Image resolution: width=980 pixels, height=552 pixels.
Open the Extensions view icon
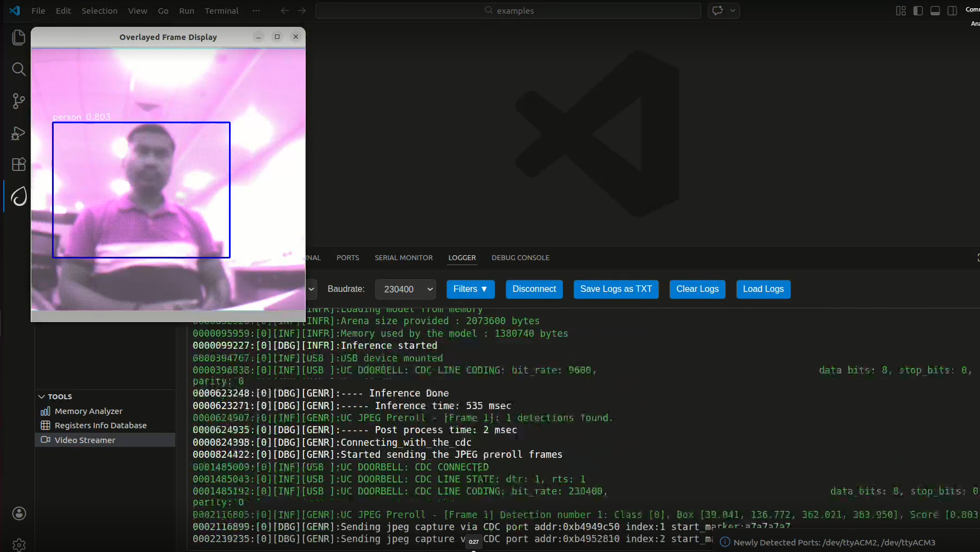19,164
